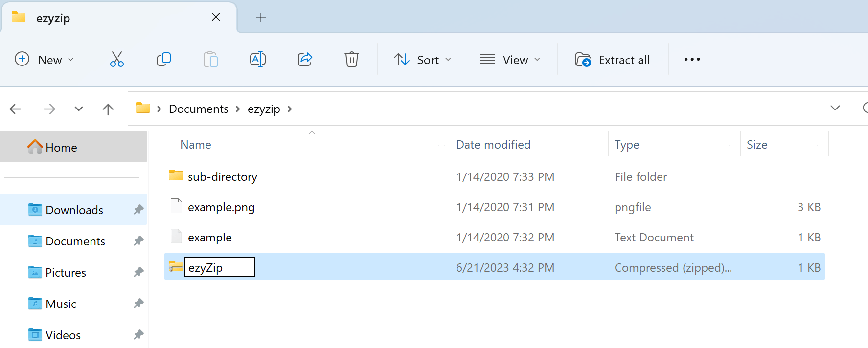Click the Share icon in toolbar
Image resolution: width=868 pixels, height=348 pixels.
[x=305, y=59]
